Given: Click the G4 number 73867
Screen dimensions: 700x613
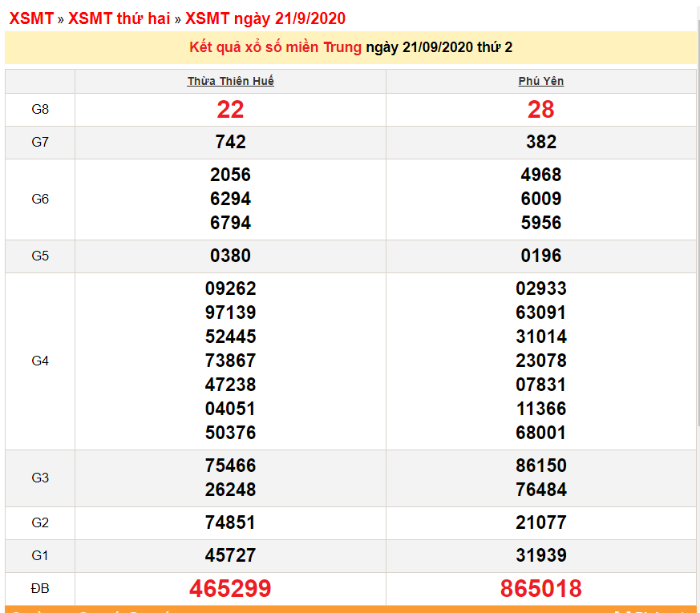Looking at the screenshot, I should 230,360.
